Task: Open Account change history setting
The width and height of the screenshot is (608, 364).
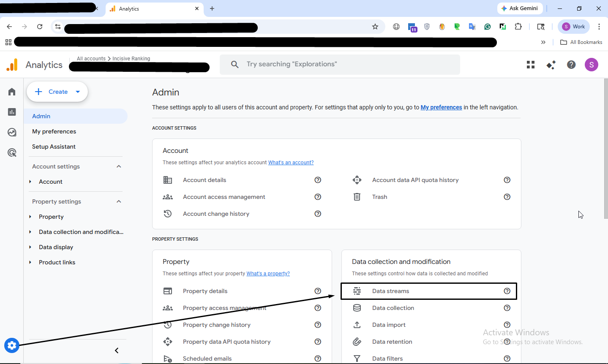Action: pos(216,214)
